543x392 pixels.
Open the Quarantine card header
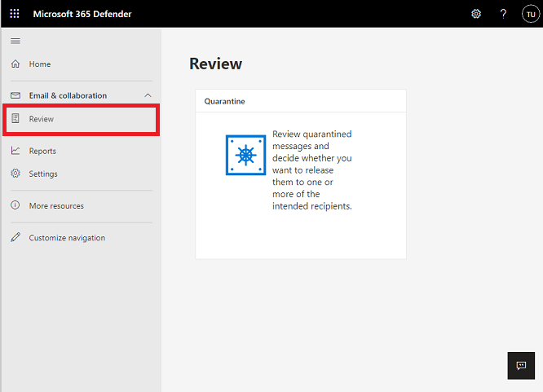301,101
